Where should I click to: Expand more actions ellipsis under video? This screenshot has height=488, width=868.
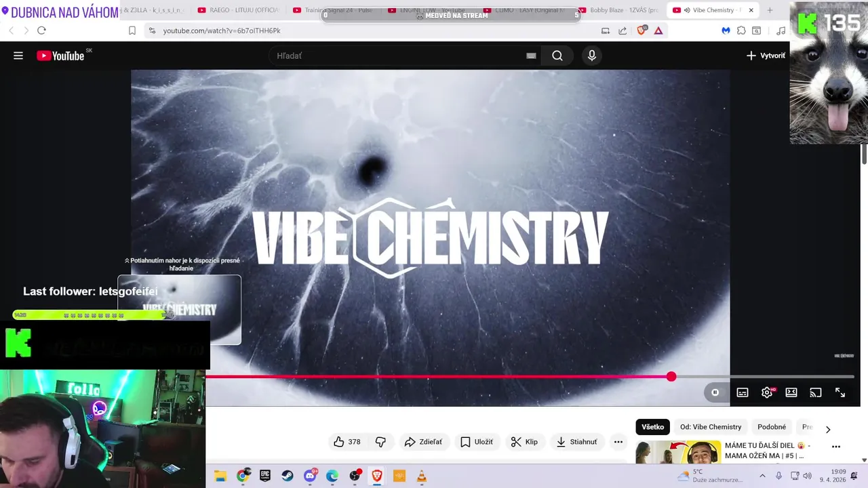pos(618,442)
